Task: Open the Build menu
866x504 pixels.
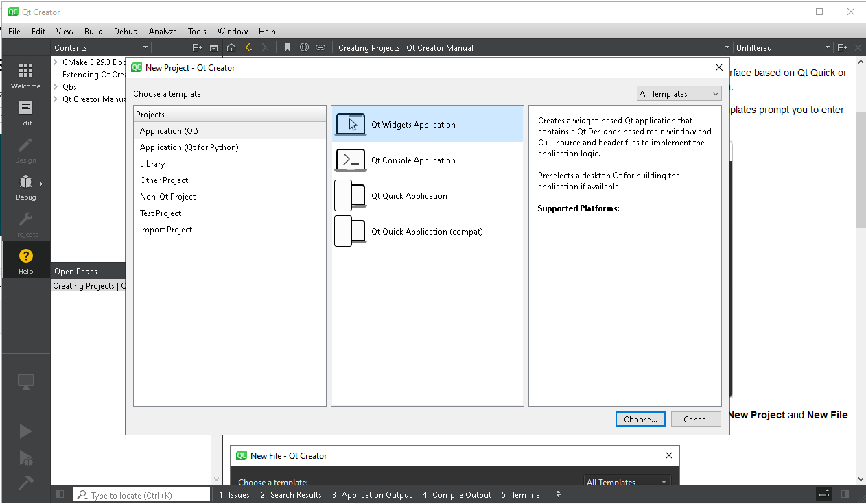Action: (93, 31)
